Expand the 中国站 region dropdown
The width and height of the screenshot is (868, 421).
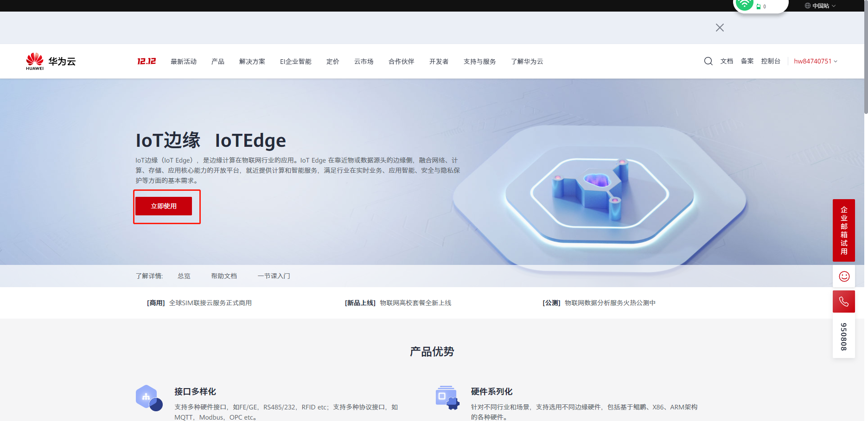[x=820, y=6]
